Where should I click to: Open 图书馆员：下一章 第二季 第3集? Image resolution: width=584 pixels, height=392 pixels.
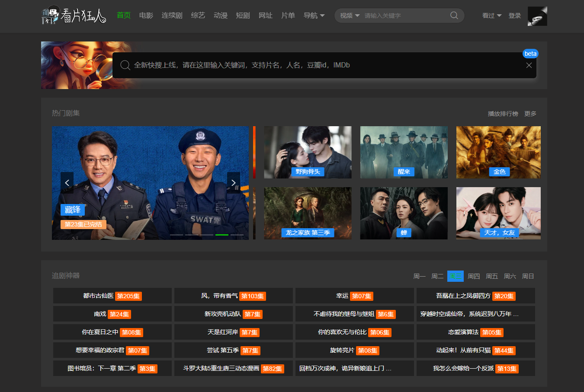click(x=112, y=369)
